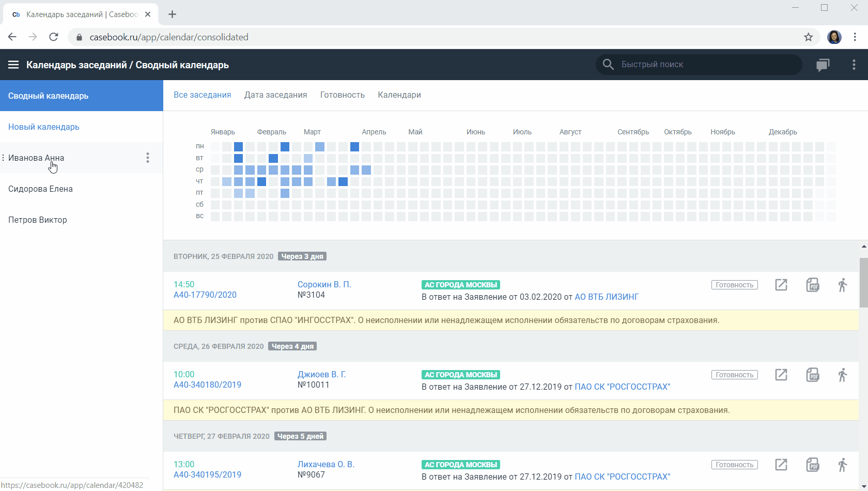The image size is (868, 491).
Task: Open judge Джиоев В. Г. link
Action: (322, 375)
